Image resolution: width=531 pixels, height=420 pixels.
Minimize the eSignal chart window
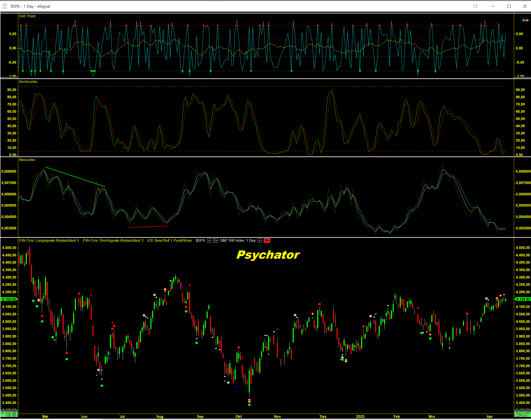[493, 6]
